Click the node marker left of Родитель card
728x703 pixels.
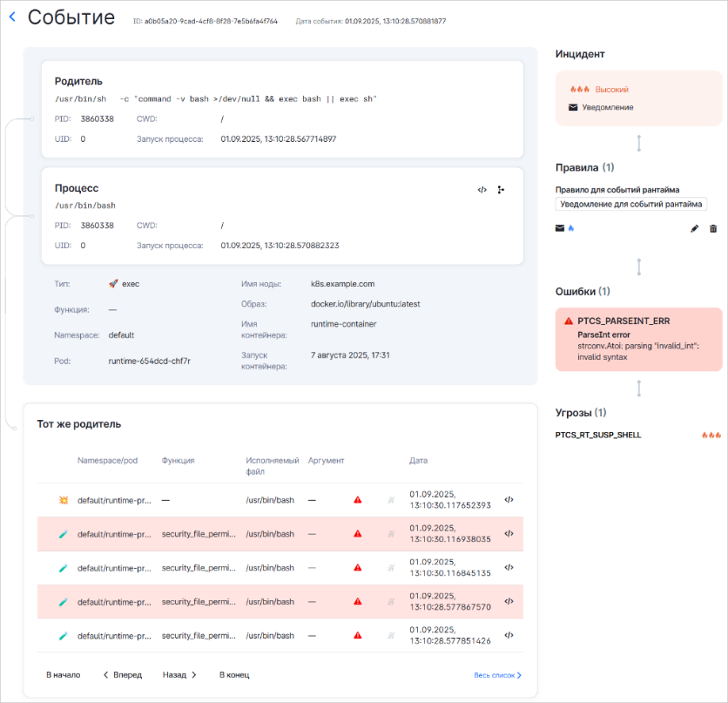click(32, 118)
